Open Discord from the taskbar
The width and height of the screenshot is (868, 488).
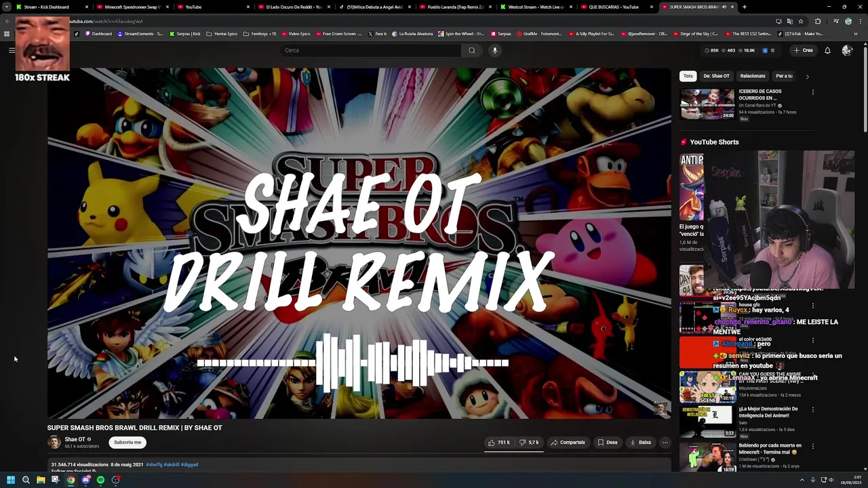click(85, 480)
